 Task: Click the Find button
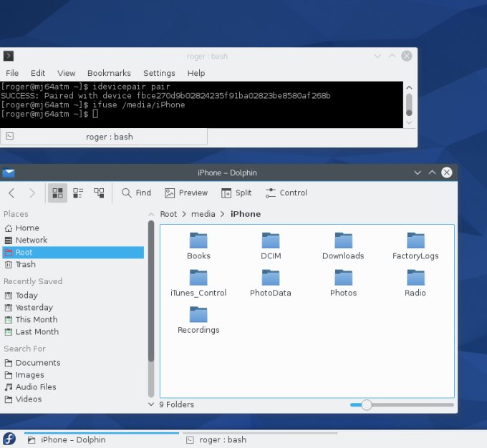pos(136,193)
